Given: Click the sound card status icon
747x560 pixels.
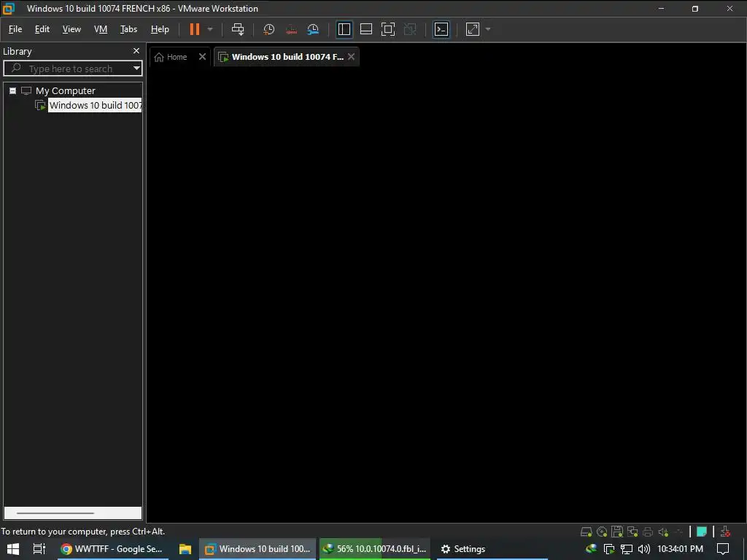Looking at the screenshot, I should point(663,532).
